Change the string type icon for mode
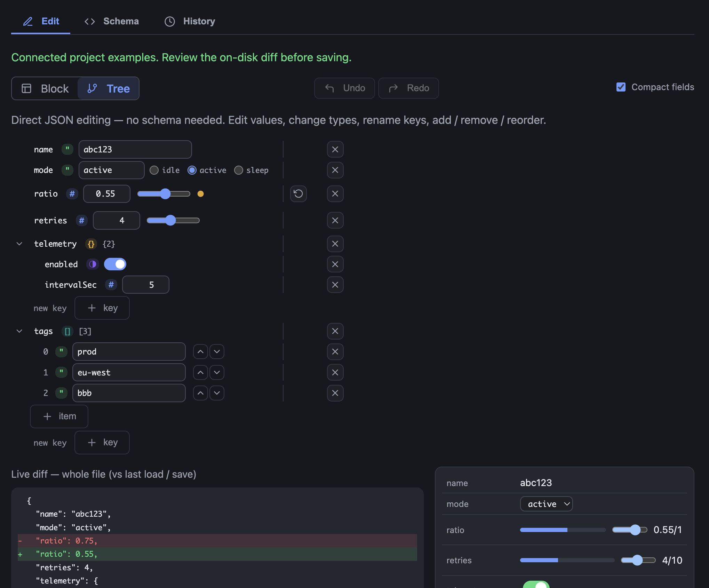Image resolution: width=709 pixels, height=588 pixels. [67, 170]
